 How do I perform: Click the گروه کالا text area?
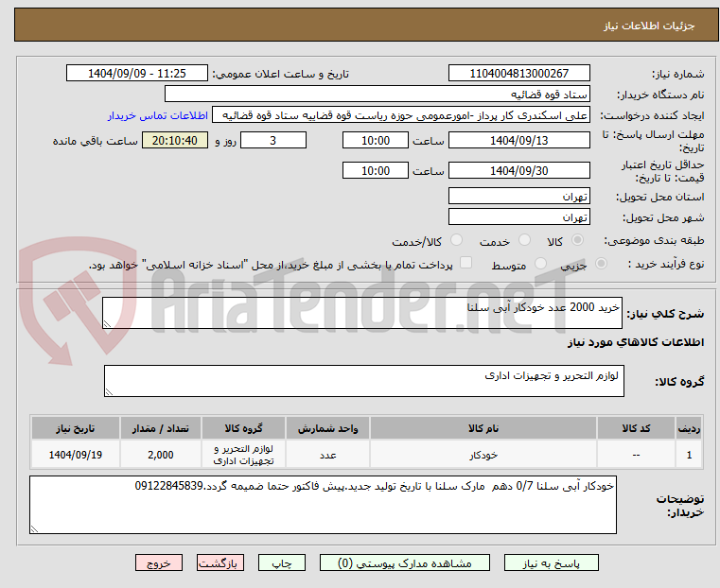click(363, 381)
